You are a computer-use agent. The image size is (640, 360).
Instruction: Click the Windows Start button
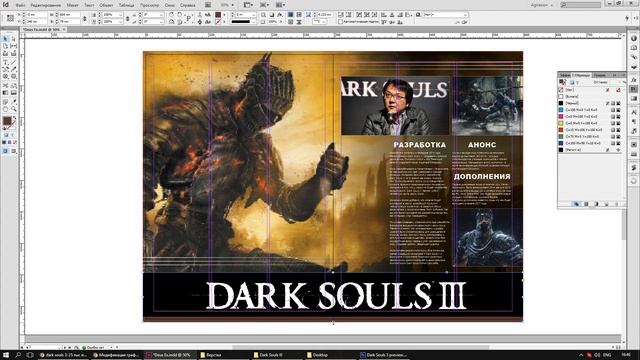pos(6,355)
